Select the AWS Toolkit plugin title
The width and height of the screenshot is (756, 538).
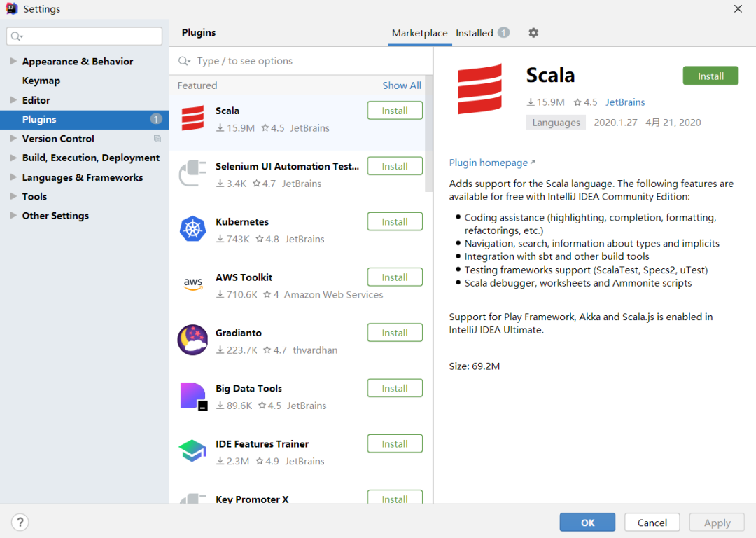[x=244, y=277]
